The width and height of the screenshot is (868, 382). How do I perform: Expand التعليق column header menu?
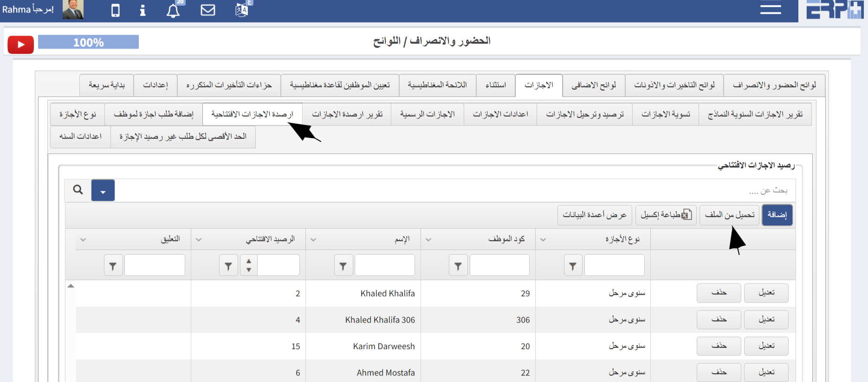83,240
